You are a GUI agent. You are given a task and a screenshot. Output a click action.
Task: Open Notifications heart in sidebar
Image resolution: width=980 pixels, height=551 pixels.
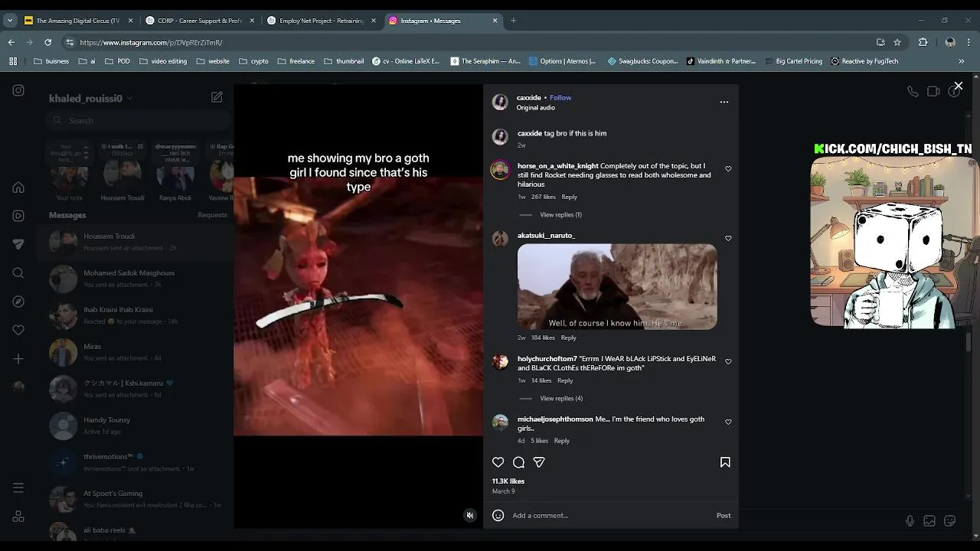coord(18,330)
